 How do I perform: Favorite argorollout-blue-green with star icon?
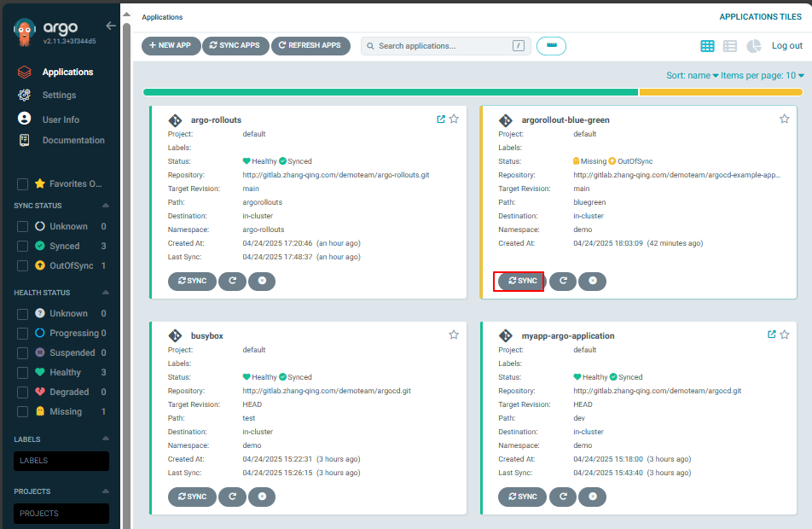[785, 119]
